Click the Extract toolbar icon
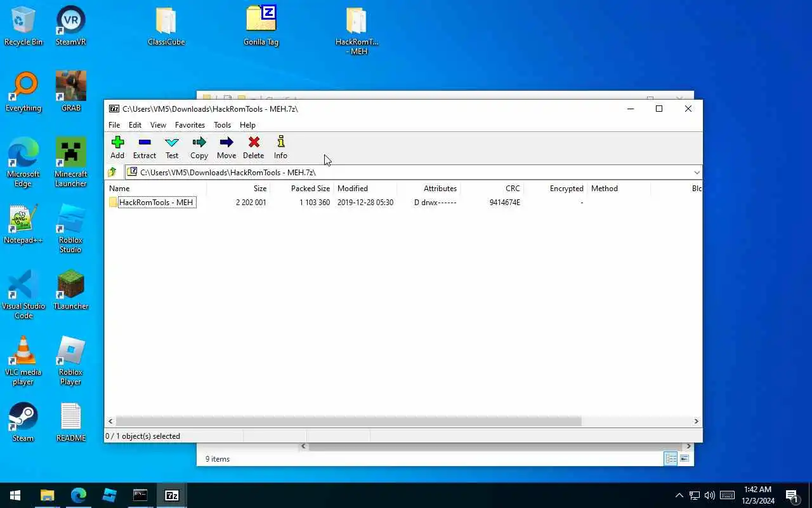This screenshot has height=508, width=812. point(145,147)
